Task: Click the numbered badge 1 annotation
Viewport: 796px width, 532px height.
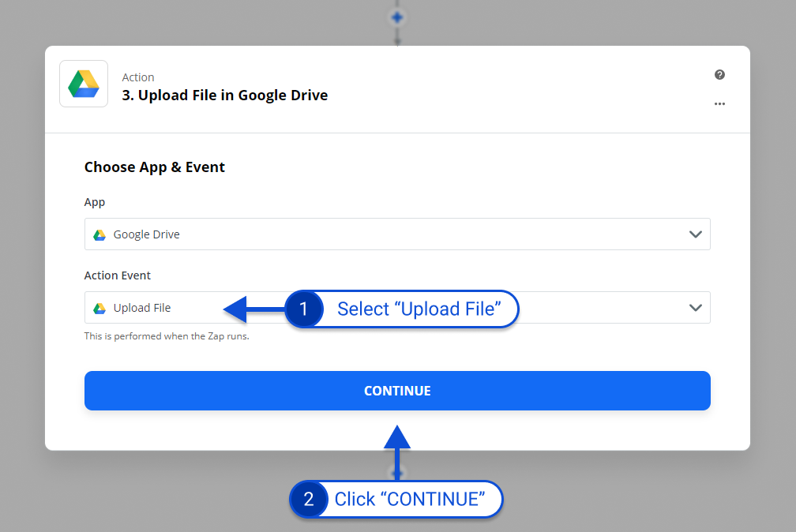Action: point(304,309)
